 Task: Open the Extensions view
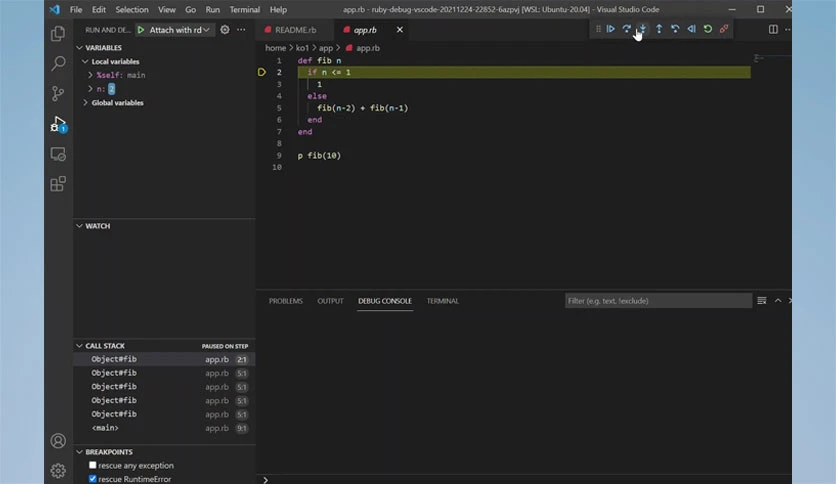pyautogui.click(x=58, y=184)
